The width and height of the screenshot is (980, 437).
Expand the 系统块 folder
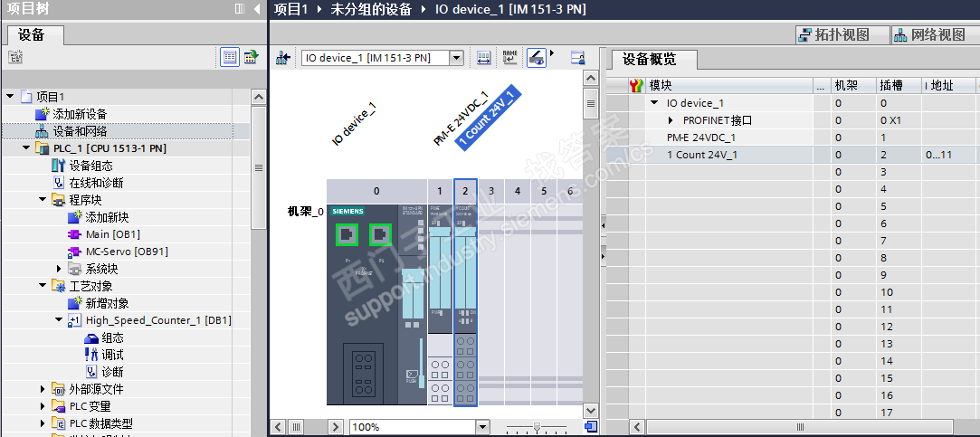[60, 269]
